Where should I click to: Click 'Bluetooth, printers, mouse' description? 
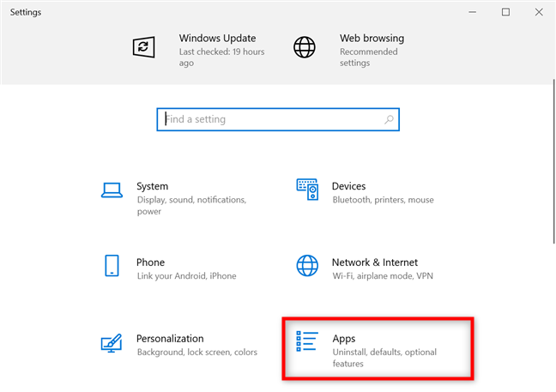[x=383, y=200]
